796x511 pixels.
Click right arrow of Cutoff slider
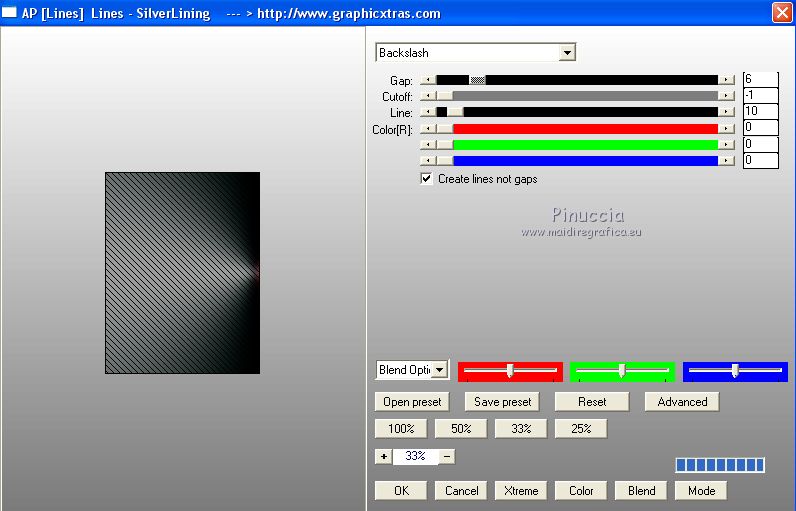726,96
